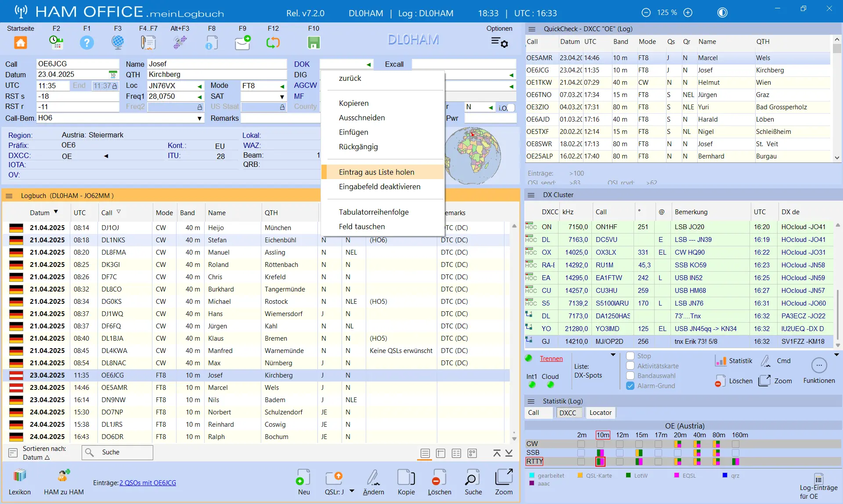
Task: Enable the Bandauswahl checkbox
Action: [630, 376]
